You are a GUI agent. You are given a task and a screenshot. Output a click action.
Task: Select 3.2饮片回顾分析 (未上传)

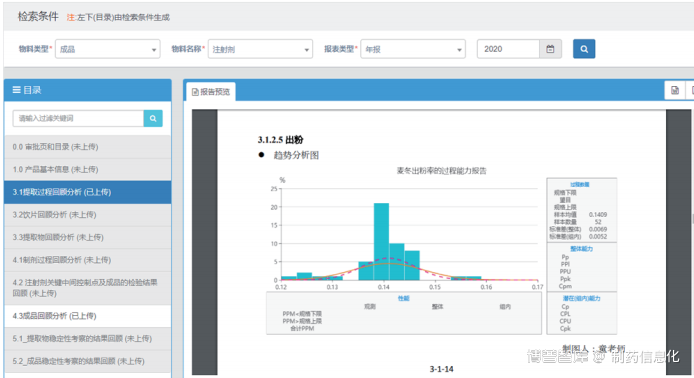coord(88,215)
